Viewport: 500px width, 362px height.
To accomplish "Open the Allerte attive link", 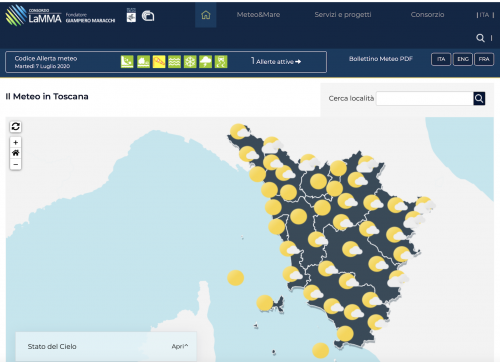I will click(276, 61).
